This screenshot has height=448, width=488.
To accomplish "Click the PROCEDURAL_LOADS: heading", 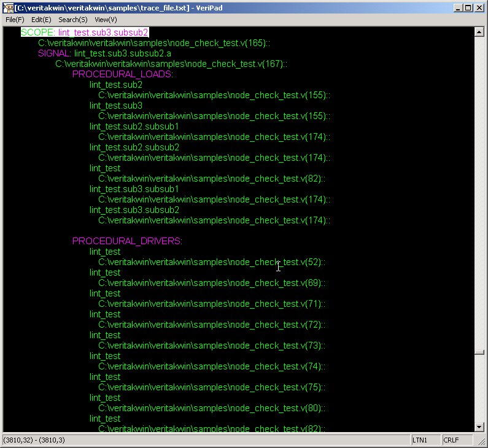I will (123, 74).
